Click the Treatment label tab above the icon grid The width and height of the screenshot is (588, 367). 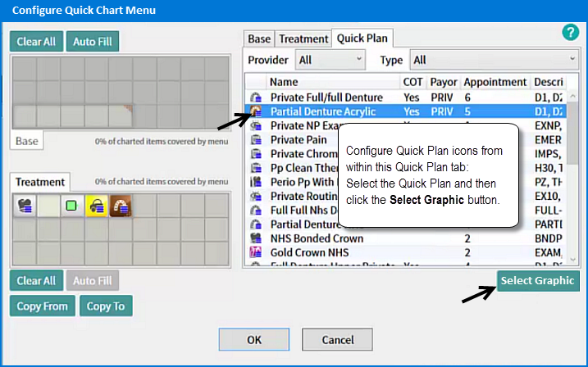pyautogui.click(x=40, y=182)
